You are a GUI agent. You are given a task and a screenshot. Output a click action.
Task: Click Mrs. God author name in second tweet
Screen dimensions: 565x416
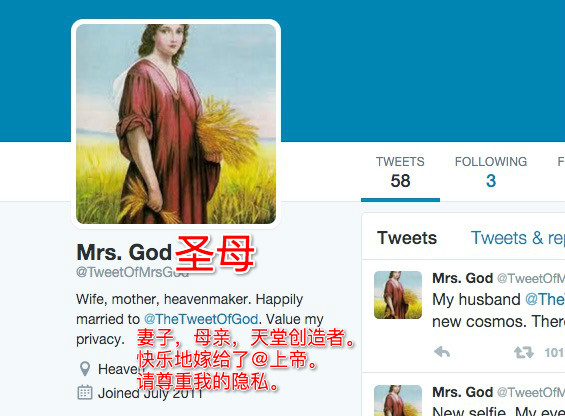(462, 392)
